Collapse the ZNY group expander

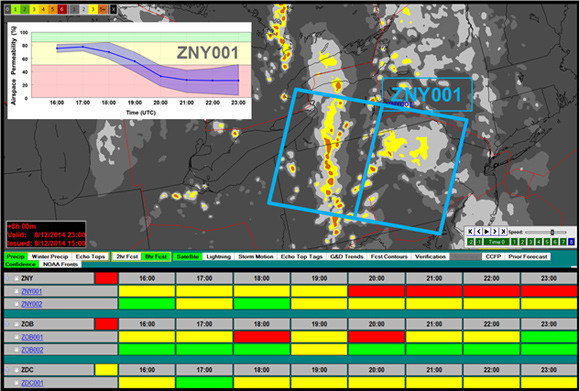coord(7,278)
